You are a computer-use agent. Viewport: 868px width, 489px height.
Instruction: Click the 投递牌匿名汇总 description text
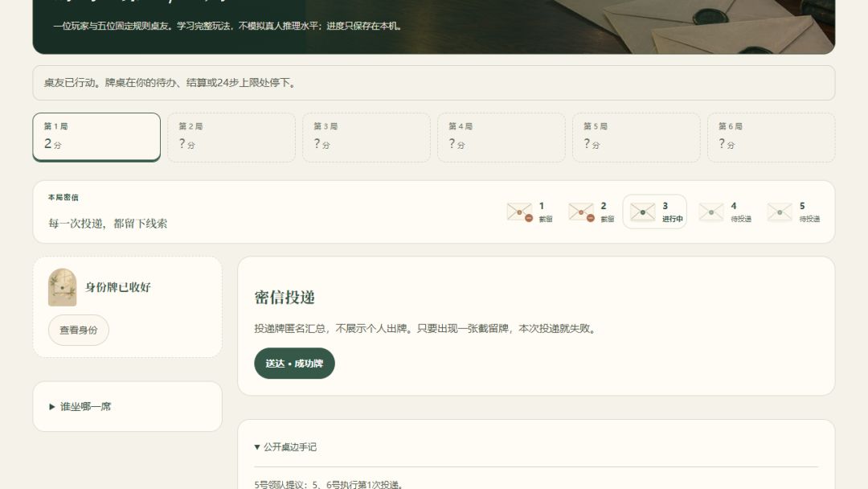[x=425, y=328]
